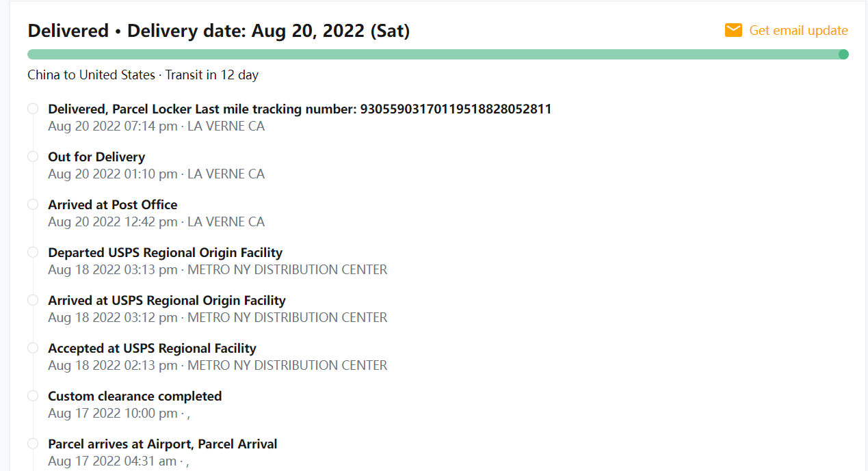Screen dimensions: 868x471
Task: Click the dark green progress end dot
Action: click(843, 55)
